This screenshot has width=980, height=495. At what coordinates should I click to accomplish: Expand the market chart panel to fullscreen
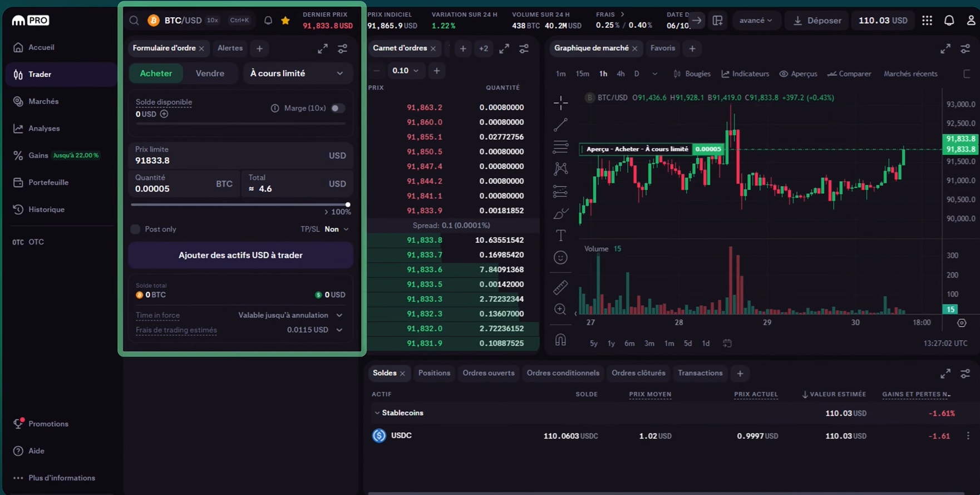[x=945, y=49]
